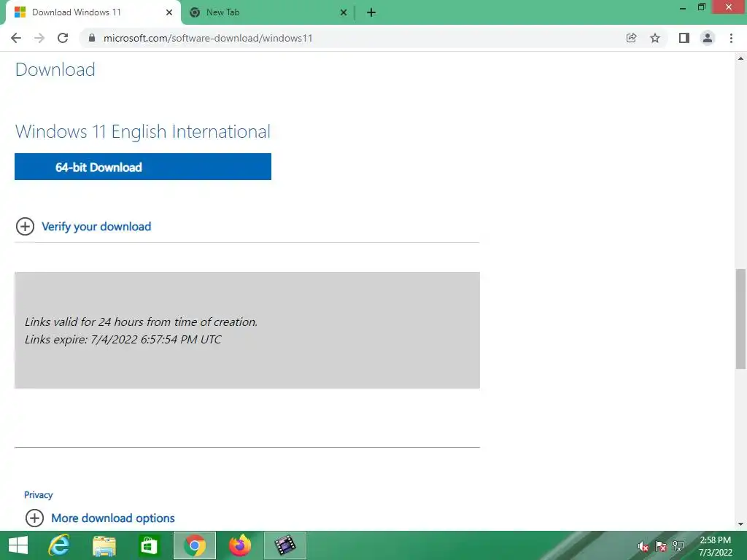Start the 64-bit Download
This screenshot has width=747, height=560.
pos(143,167)
